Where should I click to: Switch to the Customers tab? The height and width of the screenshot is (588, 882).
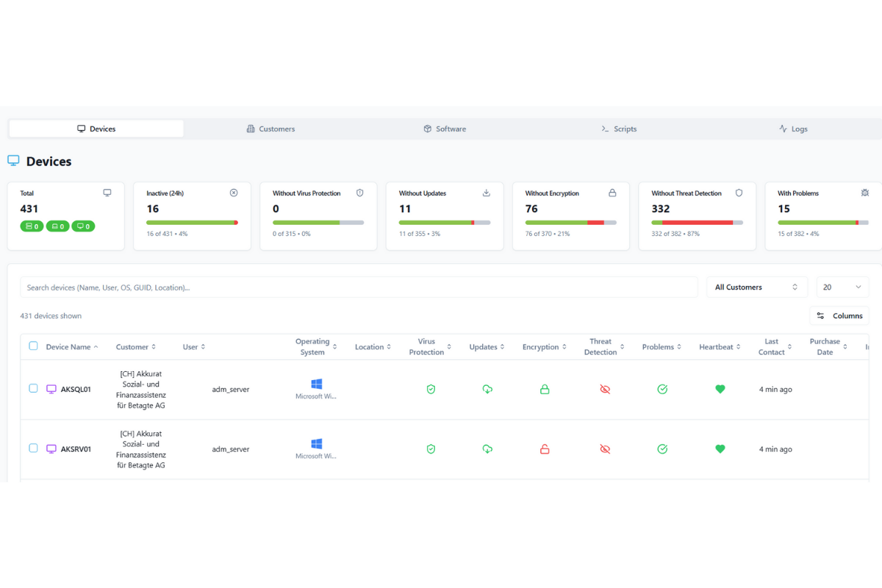click(270, 129)
